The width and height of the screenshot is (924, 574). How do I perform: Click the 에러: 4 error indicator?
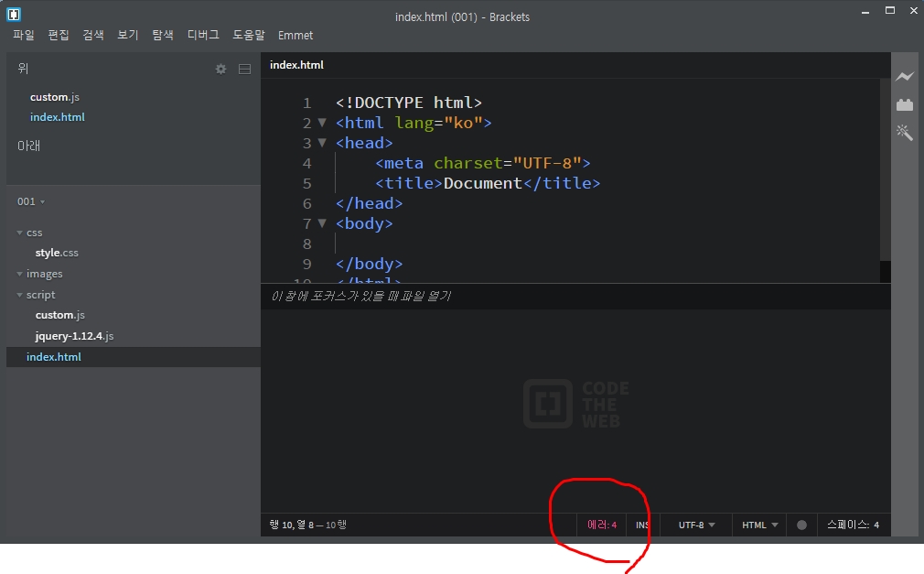[x=602, y=525]
